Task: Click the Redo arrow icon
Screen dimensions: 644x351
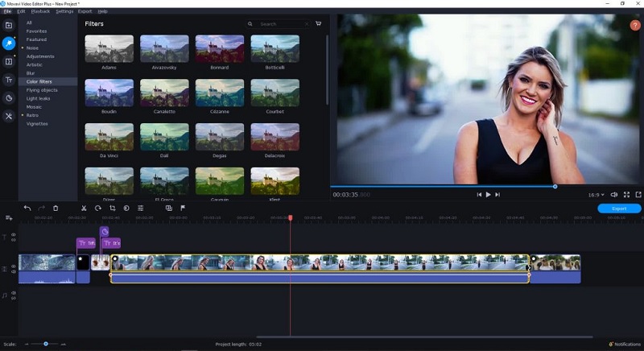Action: click(x=42, y=209)
